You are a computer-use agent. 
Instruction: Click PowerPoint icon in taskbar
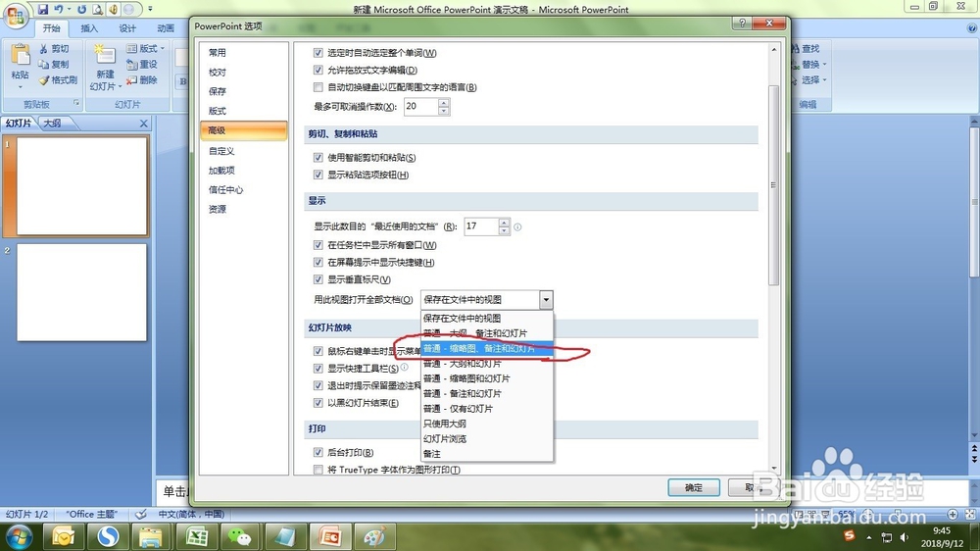330,536
